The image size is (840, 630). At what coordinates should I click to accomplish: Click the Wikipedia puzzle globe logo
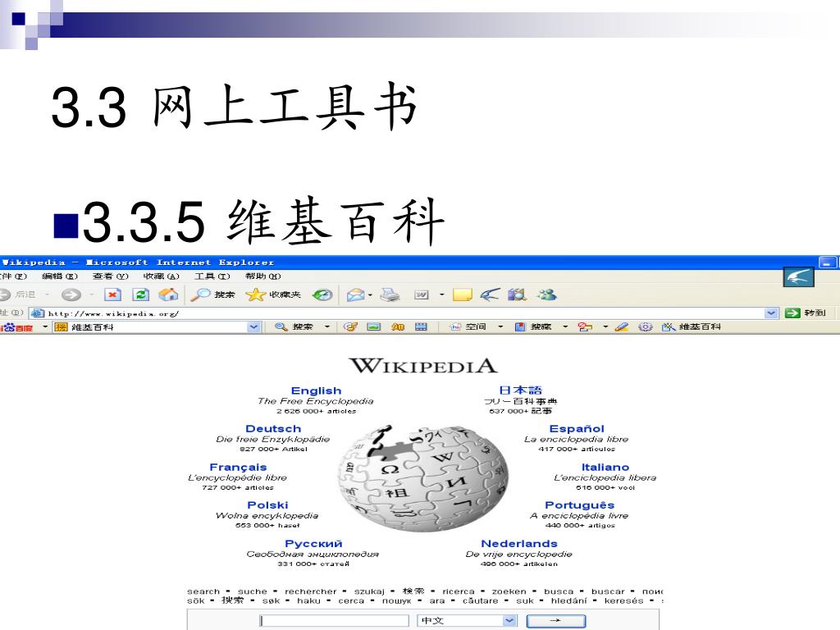click(x=423, y=477)
